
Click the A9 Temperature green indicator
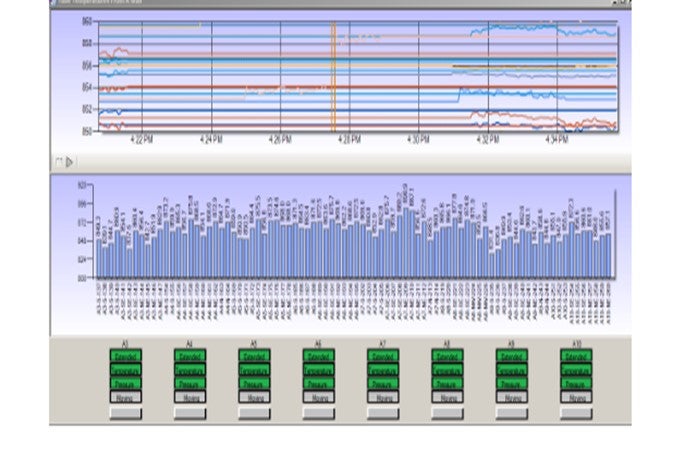point(513,370)
